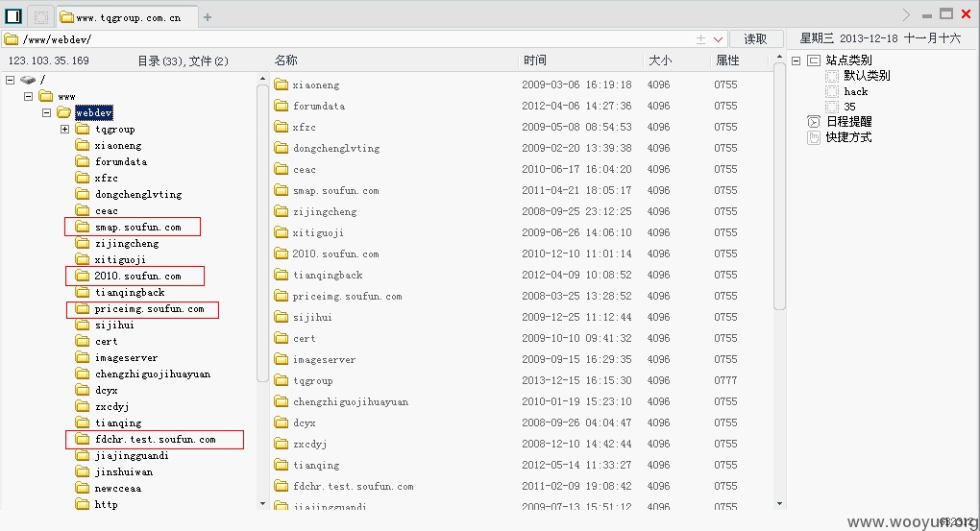The height and width of the screenshot is (531, 980).
Task: Click the 2013-12-15 16:15:30 timestamp
Action: coord(576,380)
